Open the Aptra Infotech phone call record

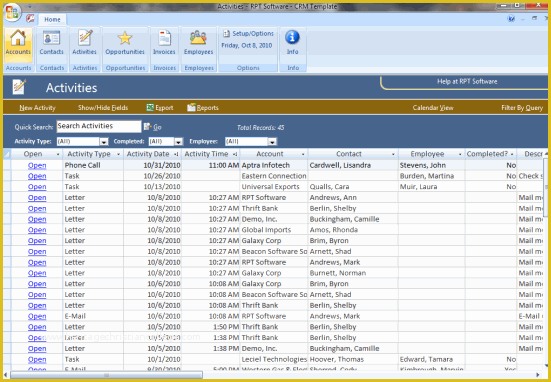pyautogui.click(x=37, y=166)
